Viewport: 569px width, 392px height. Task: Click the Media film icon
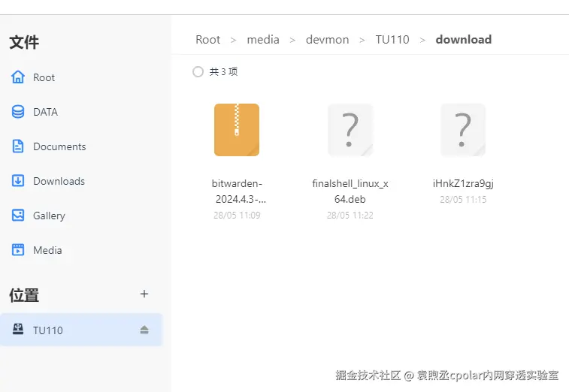18,250
